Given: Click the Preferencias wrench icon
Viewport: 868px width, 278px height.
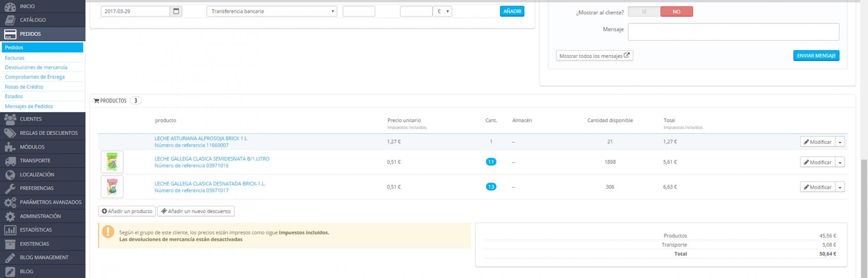Looking at the screenshot, I should click(10, 188).
